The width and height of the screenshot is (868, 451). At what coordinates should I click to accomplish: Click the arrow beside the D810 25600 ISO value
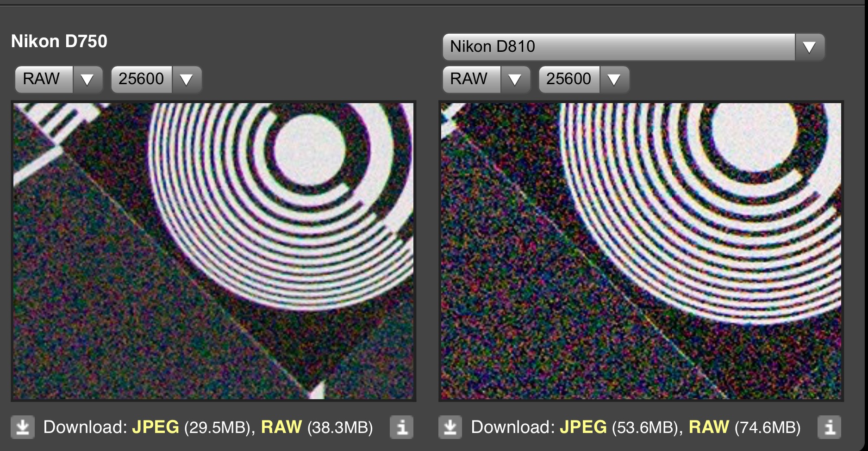pos(614,80)
